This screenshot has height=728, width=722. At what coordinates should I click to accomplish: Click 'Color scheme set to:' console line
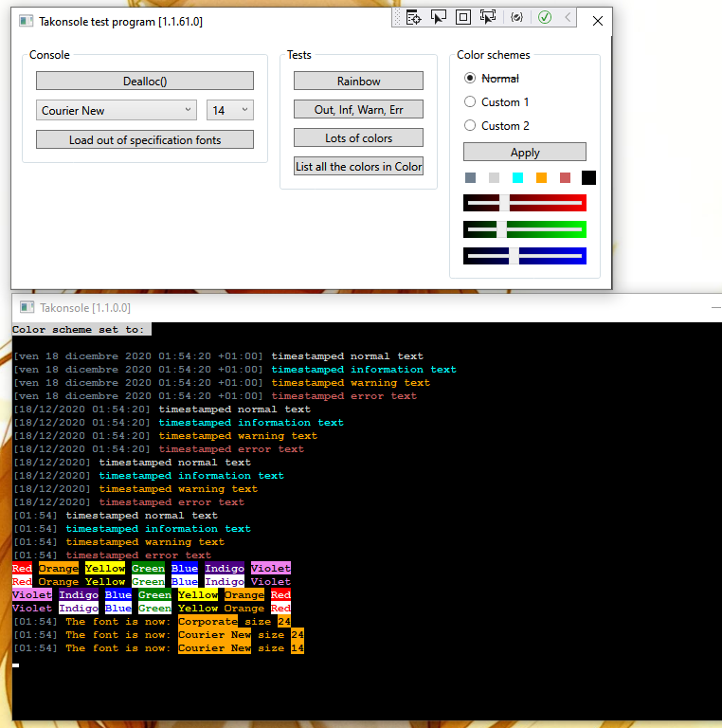81,329
